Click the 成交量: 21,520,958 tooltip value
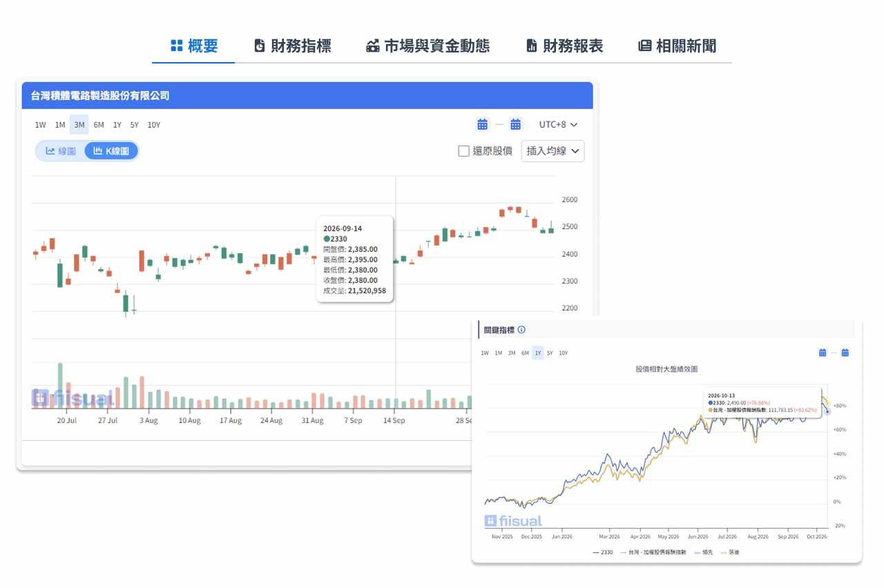Viewport: 884px width, 588px height. point(355,291)
